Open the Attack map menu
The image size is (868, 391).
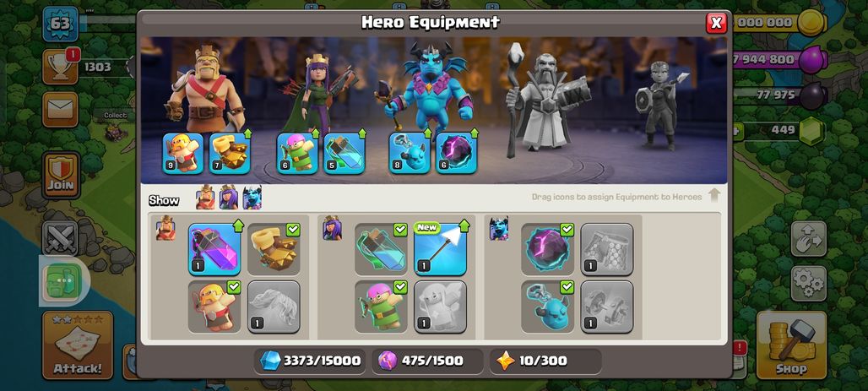coord(78,345)
